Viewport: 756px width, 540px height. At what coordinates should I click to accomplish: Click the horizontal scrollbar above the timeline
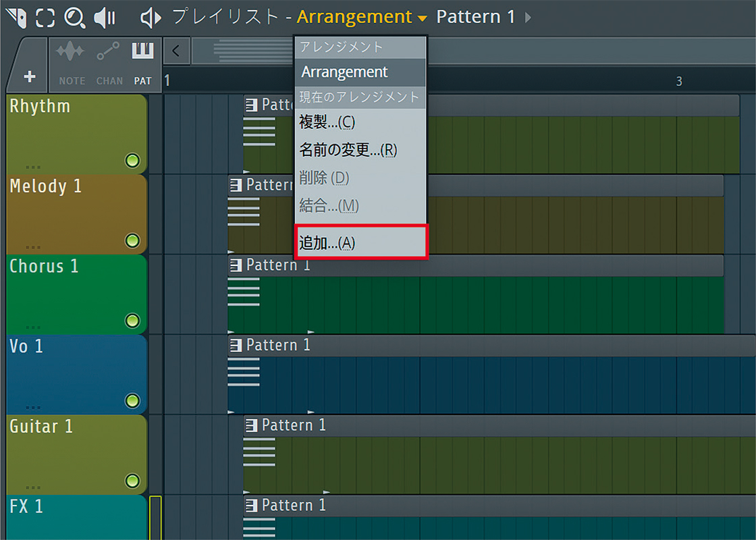click(x=473, y=51)
